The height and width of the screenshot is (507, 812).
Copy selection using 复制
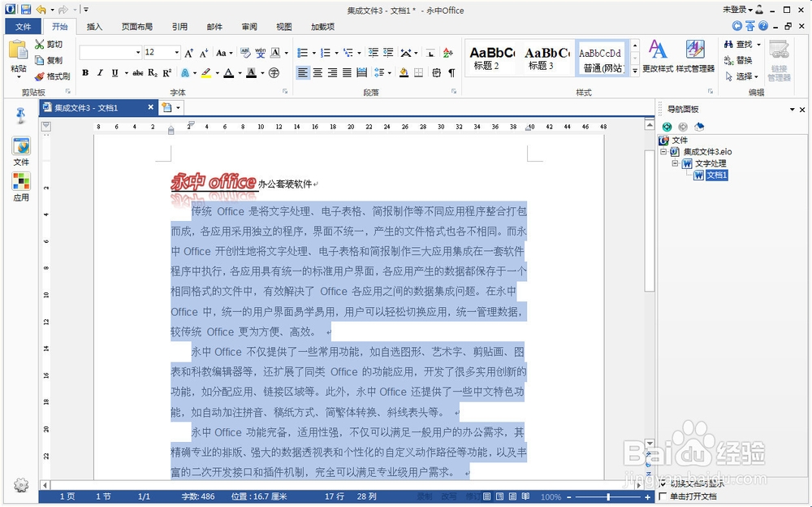coord(49,60)
